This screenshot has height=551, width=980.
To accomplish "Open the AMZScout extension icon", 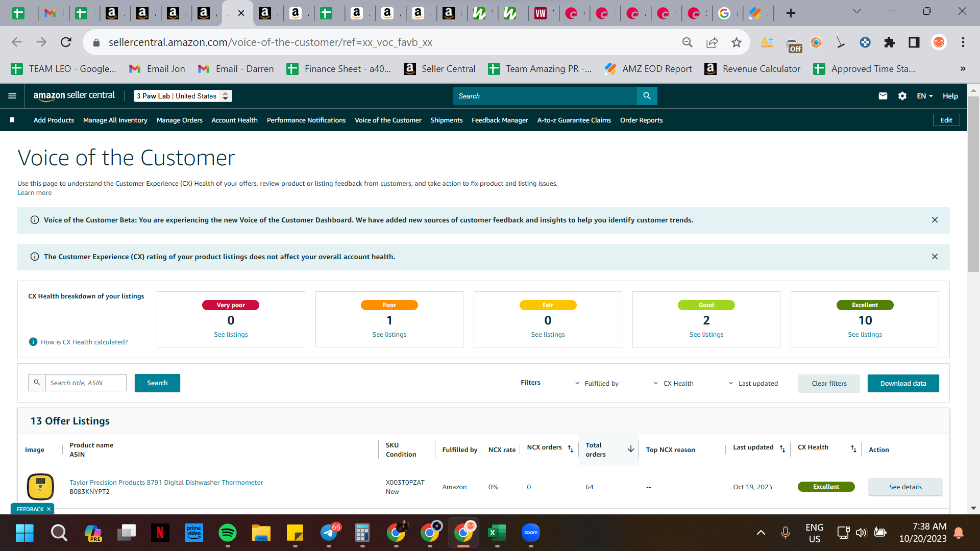I will point(767,42).
